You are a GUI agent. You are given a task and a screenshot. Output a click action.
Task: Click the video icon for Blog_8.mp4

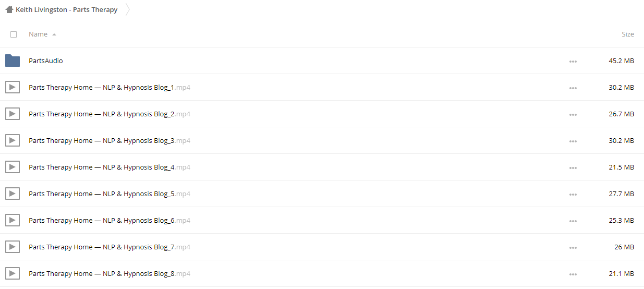pos(13,273)
